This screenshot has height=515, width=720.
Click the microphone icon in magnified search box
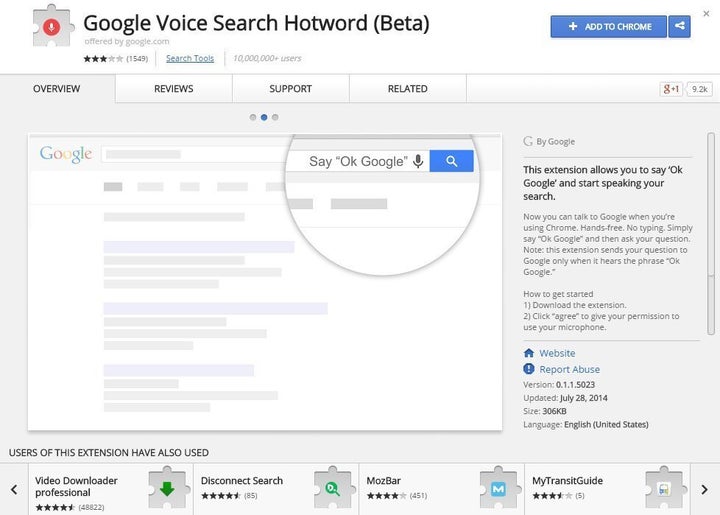(418, 161)
